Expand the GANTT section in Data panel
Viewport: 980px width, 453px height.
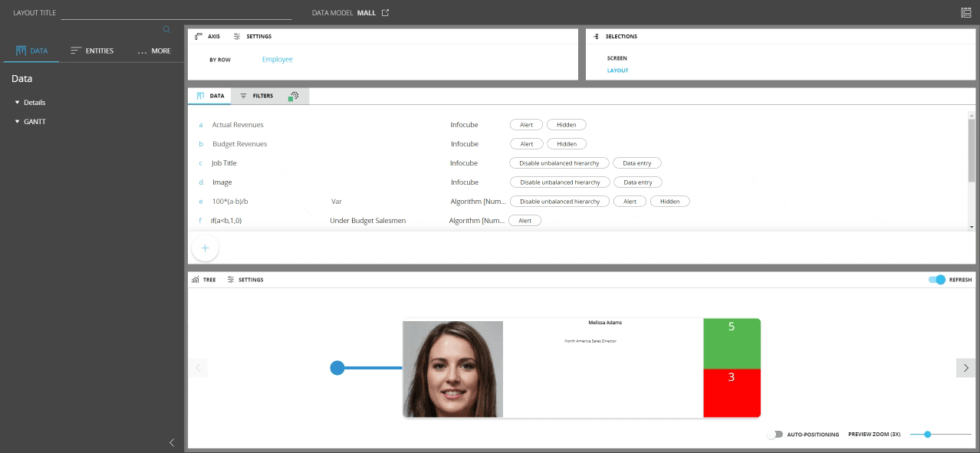[x=31, y=122]
